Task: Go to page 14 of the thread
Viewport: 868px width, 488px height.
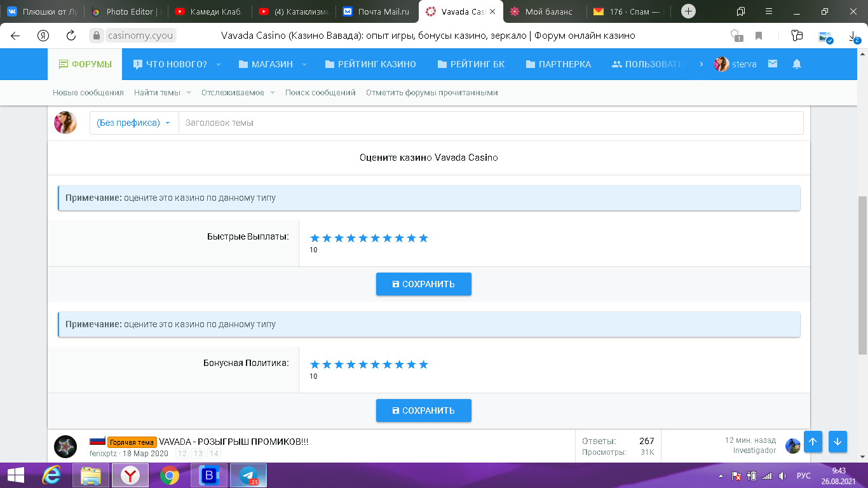Action: [214, 454]
